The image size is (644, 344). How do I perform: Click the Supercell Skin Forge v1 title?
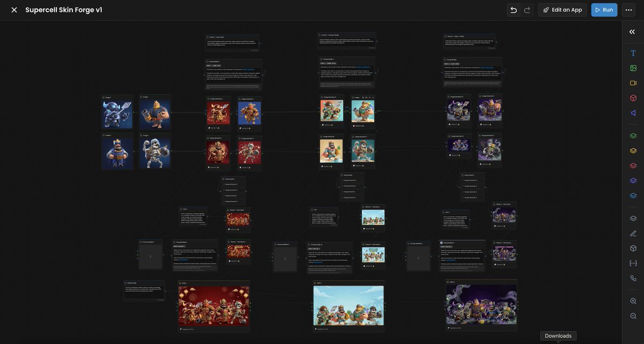63,10
